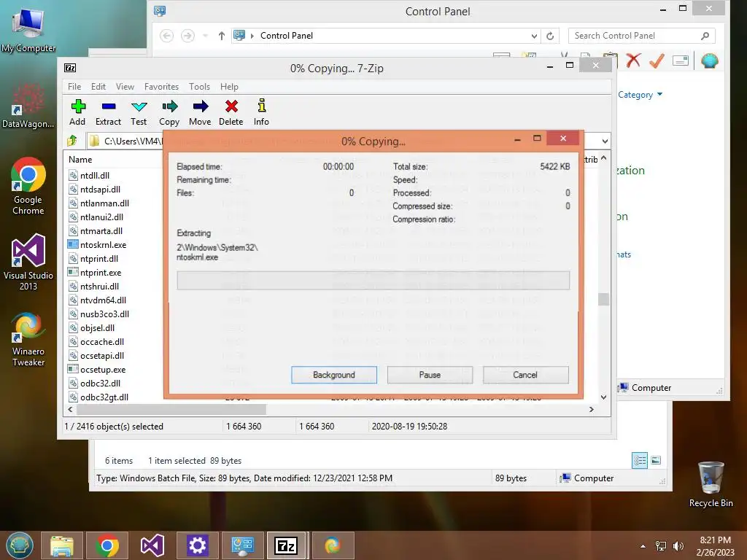Switch Explorer to large icons view
The width and height of the screenshot is (747, 560).
(x=656, y=460)
